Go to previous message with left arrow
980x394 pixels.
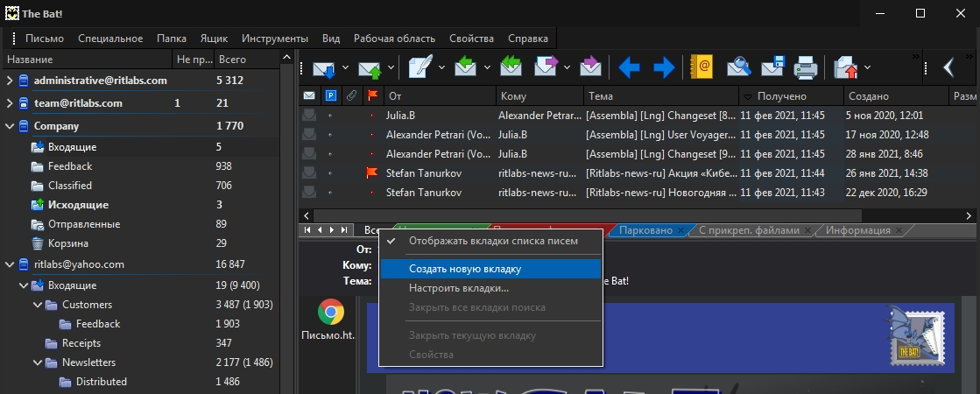click(x=629, y=67)
